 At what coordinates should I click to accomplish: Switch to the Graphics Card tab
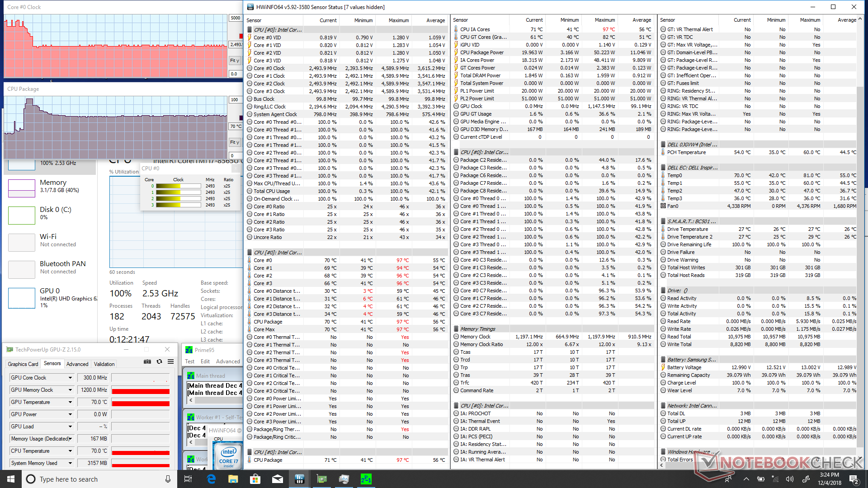coord(23,364)
